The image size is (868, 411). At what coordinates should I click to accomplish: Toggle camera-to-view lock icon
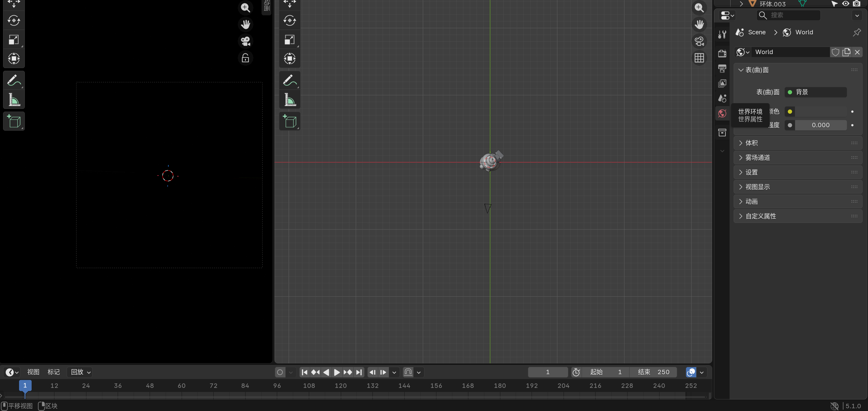[245, 58]
